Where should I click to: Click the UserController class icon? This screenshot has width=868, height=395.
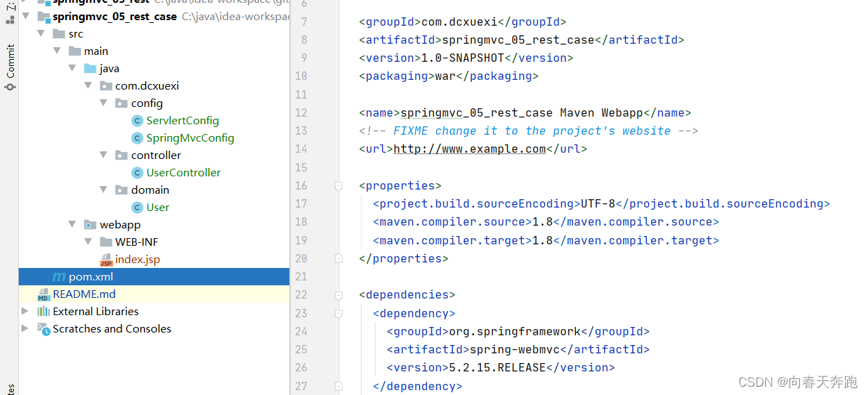click(x=137, y=173)
